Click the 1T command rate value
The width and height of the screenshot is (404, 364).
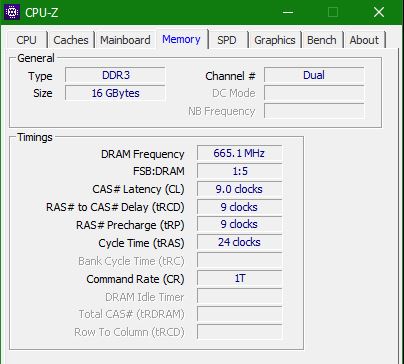(x=239, y=278)
